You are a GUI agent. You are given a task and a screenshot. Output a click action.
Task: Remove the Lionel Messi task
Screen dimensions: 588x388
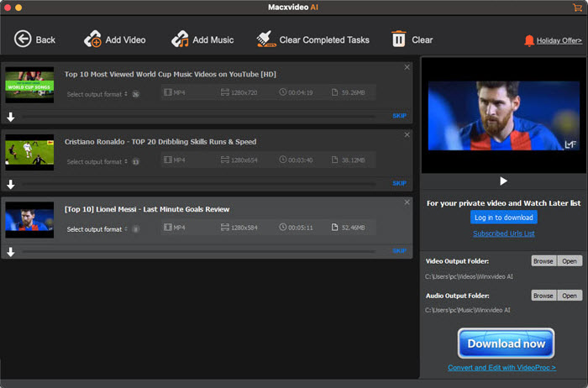(407, 202)
